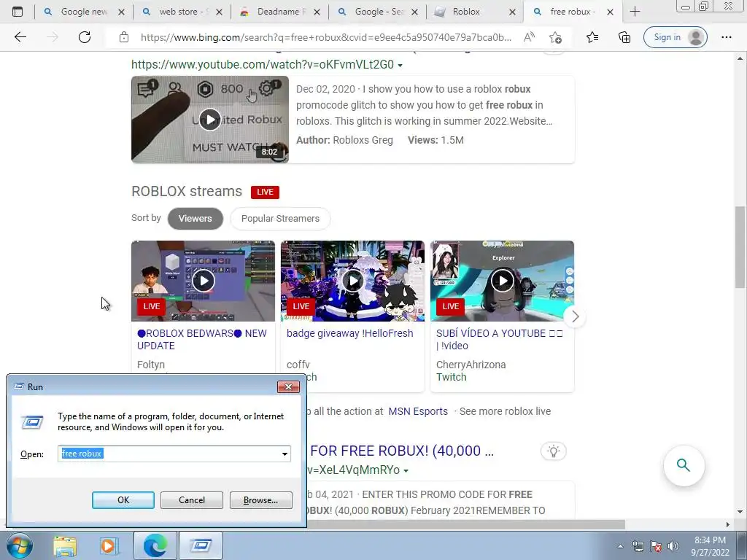Click the Open text field in Run

pos(169,454)
